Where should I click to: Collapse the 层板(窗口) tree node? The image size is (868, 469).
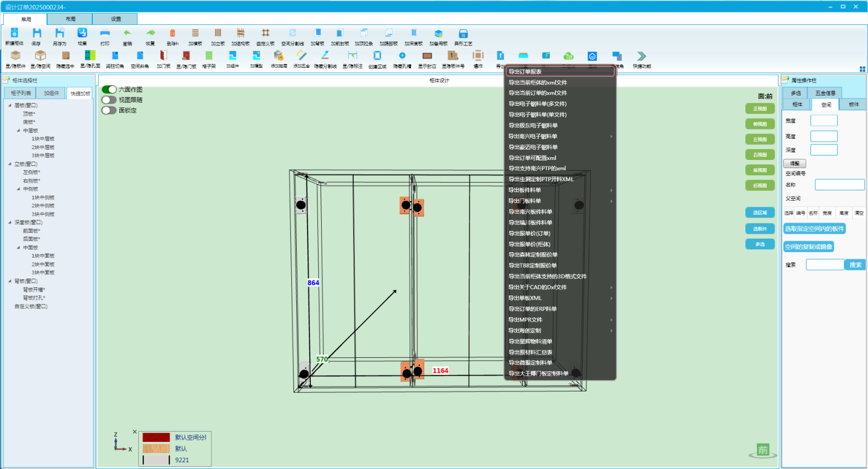click(10, 105)
